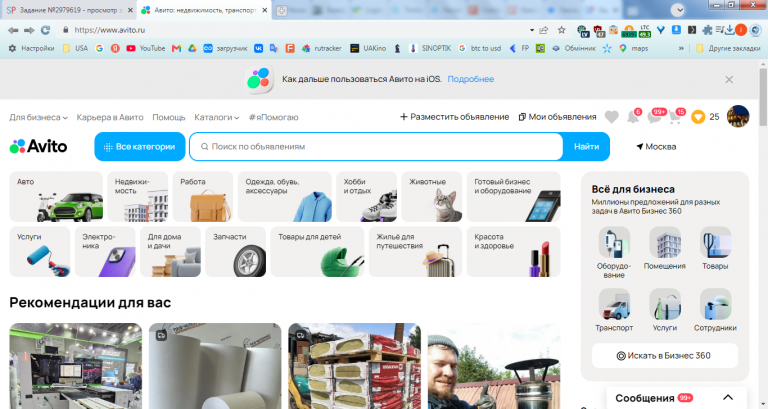The height and width of the screenshot is (409, 768).
Task: Dismiss the iOS banner with X
Action: click(729, 79)
